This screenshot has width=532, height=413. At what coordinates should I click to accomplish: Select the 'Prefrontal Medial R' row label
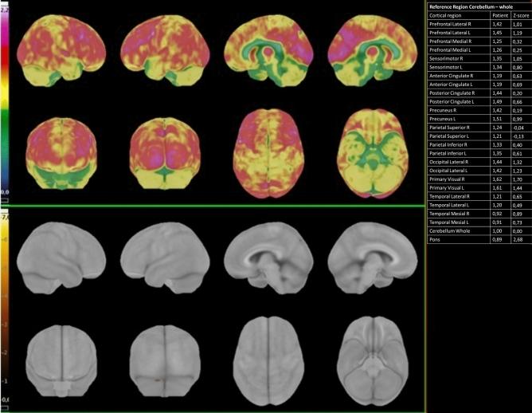point(450,41)
